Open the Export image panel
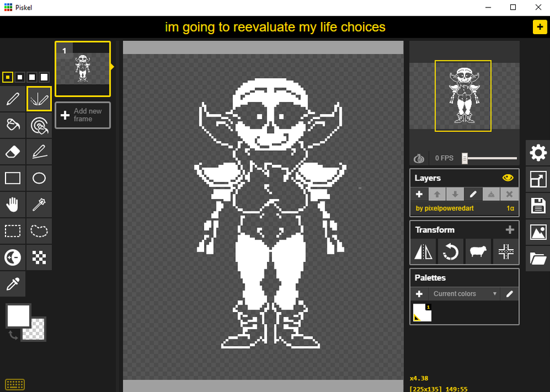This screenshot has width=550, height=392. pos(538,232)
